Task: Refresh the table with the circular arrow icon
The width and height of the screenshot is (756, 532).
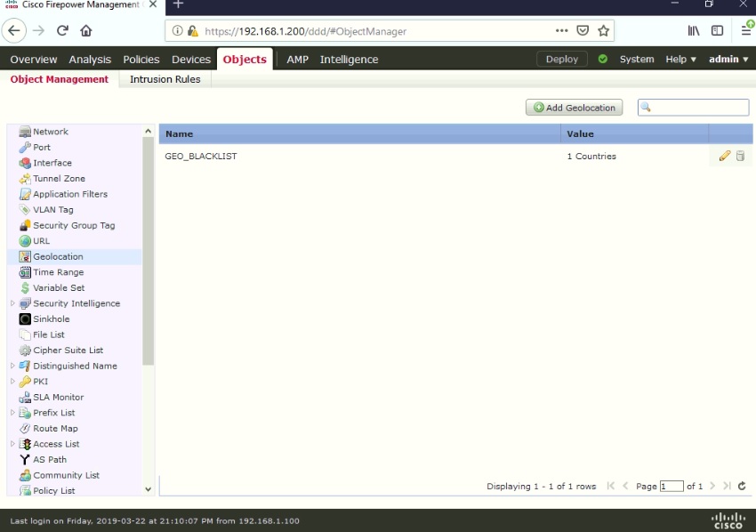Action: [742, 487]
